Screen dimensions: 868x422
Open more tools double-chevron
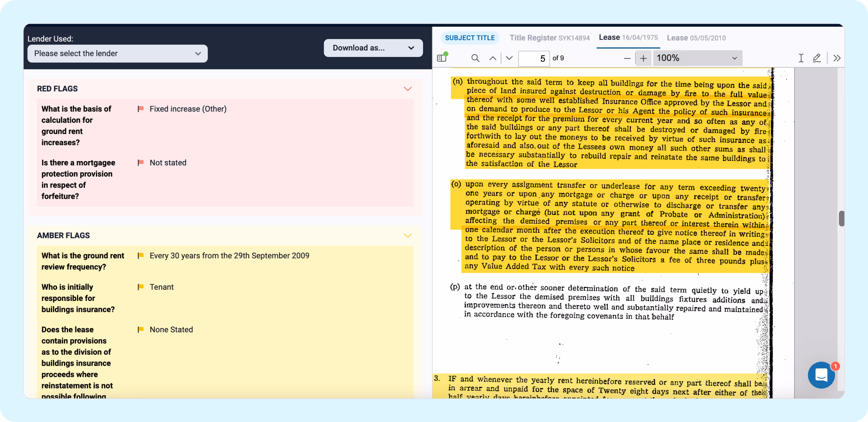[x=837, y=58]
